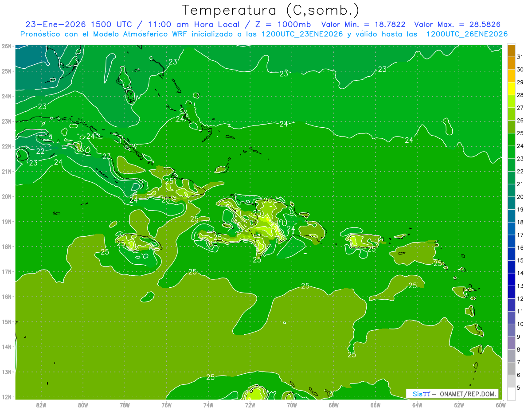The width and height of the screenshot is (532, 411).
Task: Click the "23" contour label nearest 66W
Action: point(382,69)
